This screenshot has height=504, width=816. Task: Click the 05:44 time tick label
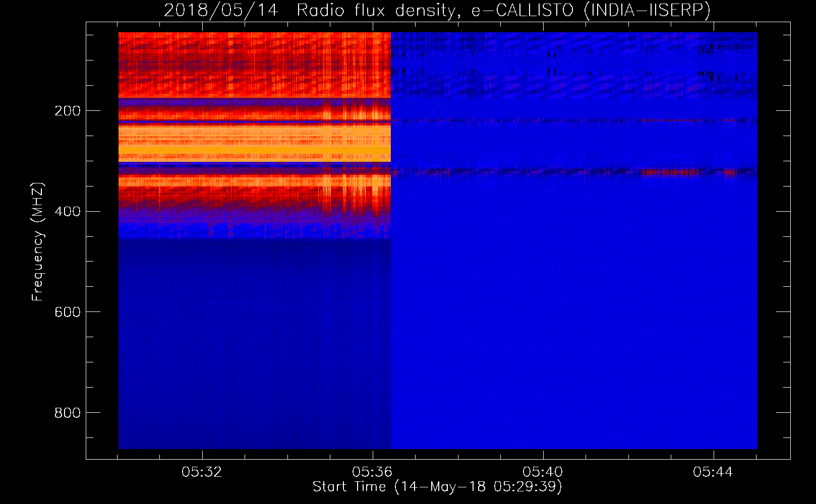pos(713,472)
